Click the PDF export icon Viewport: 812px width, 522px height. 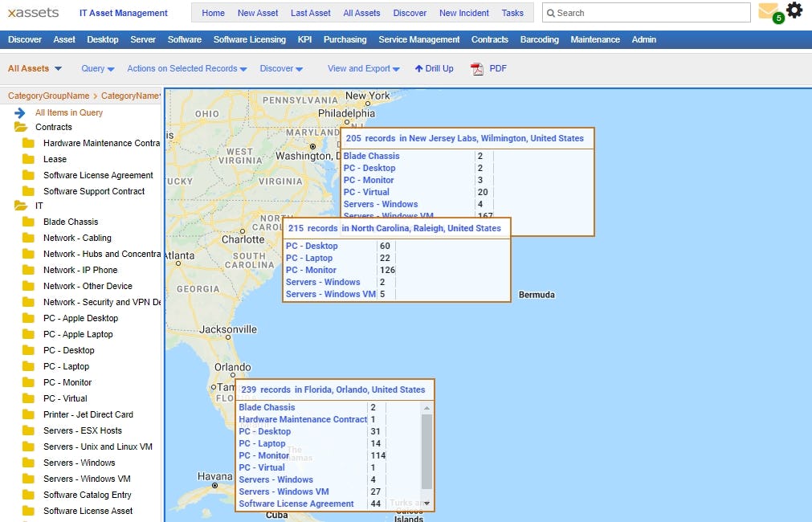[477, 68]
